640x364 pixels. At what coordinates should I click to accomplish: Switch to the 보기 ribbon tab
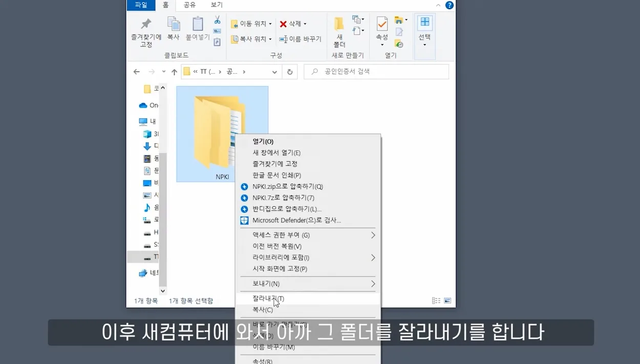pos(217,5)
